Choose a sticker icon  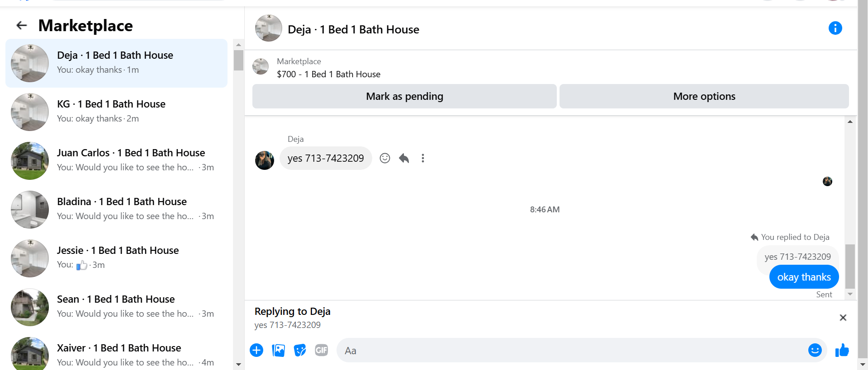(300, 350)
